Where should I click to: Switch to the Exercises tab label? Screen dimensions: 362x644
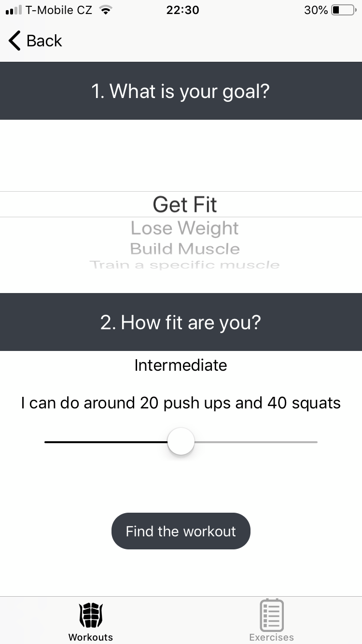click(x=271, y=637)
